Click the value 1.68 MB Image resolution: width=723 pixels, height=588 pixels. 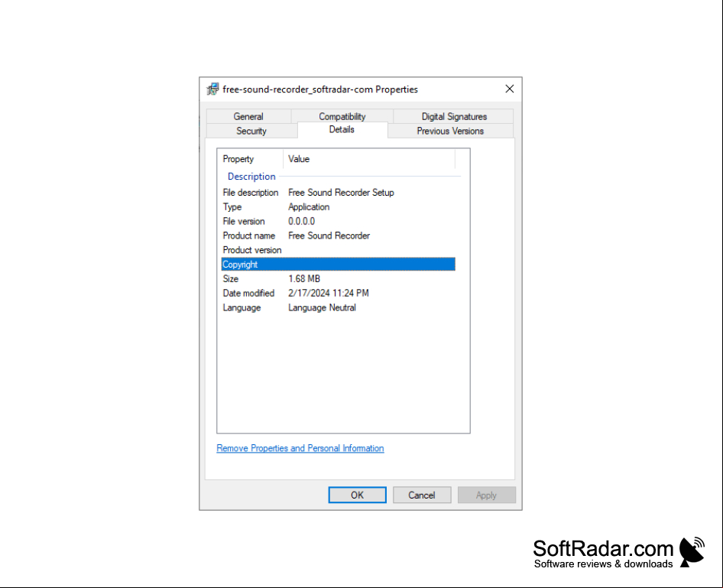(304, 278)
